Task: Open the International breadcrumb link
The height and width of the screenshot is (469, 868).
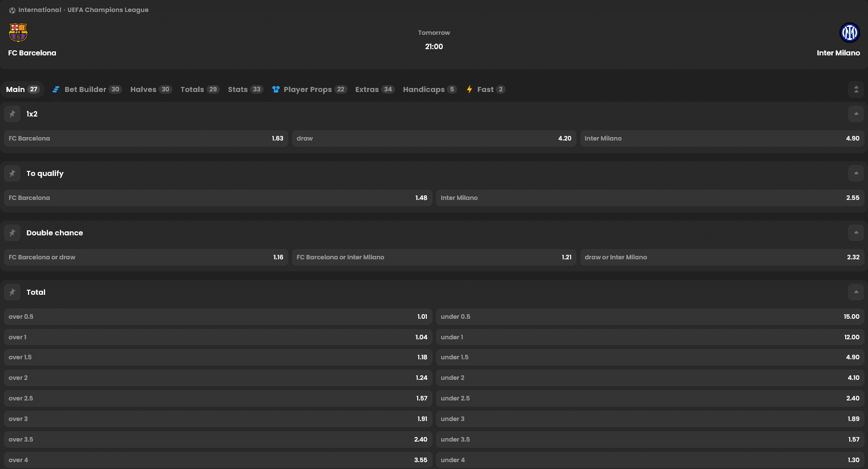Action: [39, 10]
